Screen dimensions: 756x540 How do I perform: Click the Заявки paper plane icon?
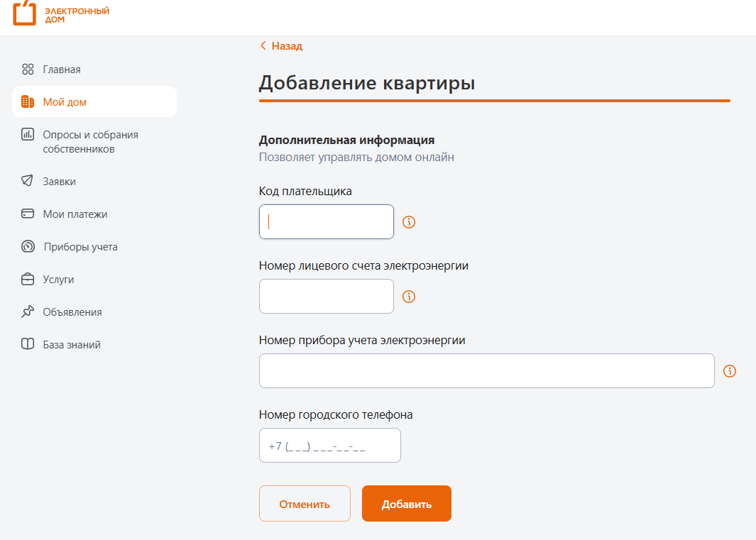click(x=28, y=182)
